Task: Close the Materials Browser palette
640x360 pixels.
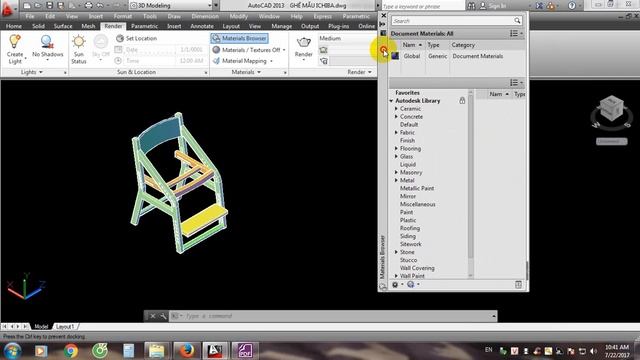Action: click(x=383, y=16)
